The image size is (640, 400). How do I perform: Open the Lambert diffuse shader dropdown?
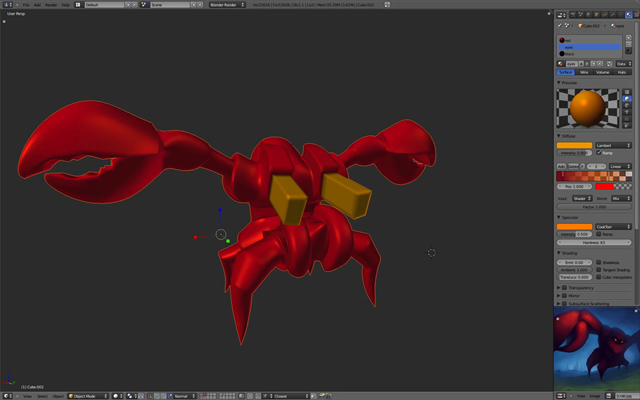click(612, 145)
